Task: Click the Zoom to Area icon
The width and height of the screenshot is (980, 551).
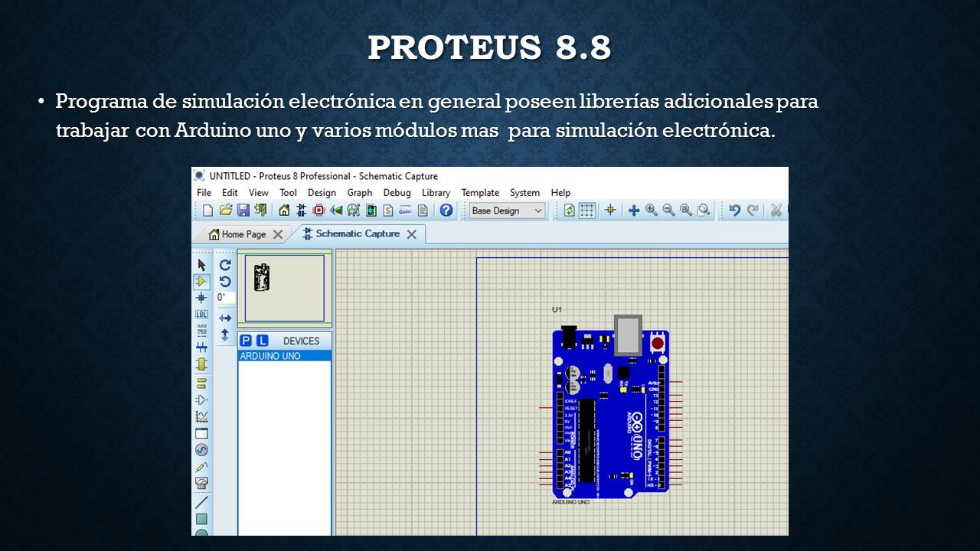Action: point(704,210)
